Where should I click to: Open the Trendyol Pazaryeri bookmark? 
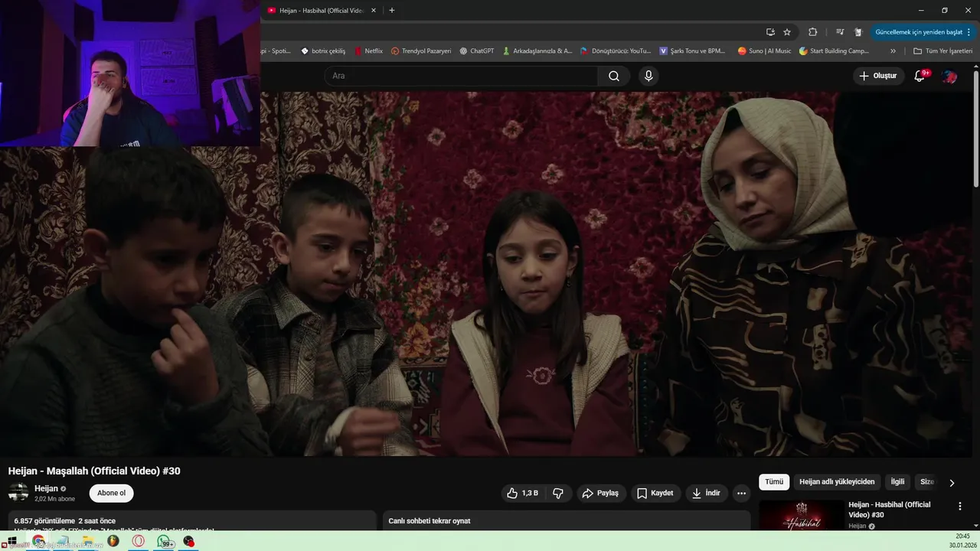tap(420, 51)
